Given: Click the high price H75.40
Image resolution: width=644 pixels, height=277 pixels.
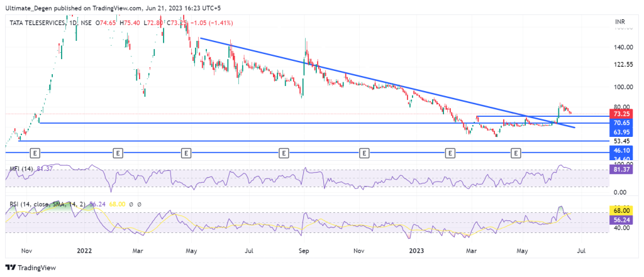Looking at the screenshot, I should point(128,23).
